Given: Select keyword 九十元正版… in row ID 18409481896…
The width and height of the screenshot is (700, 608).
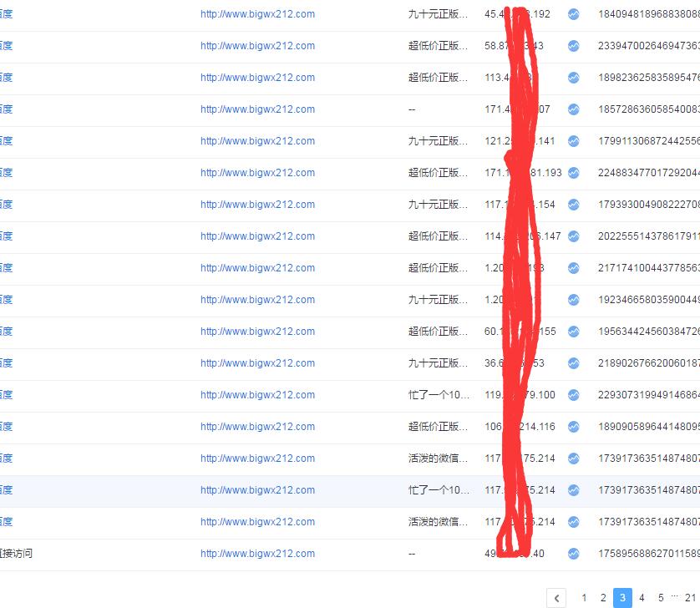Looking at the screenshot, I should click(438, 14).
